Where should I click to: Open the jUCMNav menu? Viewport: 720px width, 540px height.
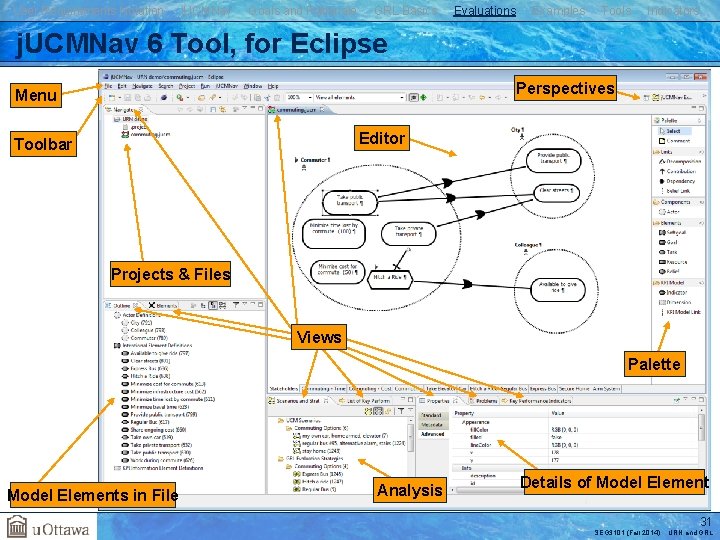(227, 86)
